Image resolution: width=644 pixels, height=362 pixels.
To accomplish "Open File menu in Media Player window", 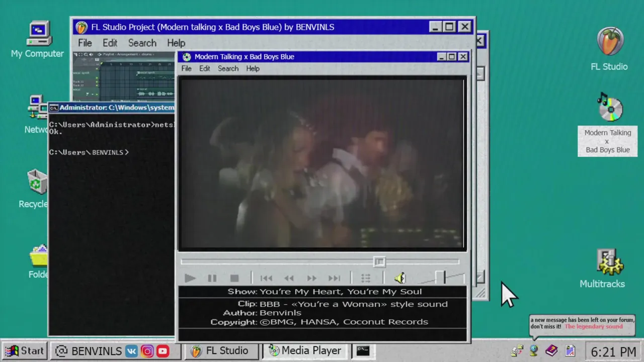I will (186, 68).
